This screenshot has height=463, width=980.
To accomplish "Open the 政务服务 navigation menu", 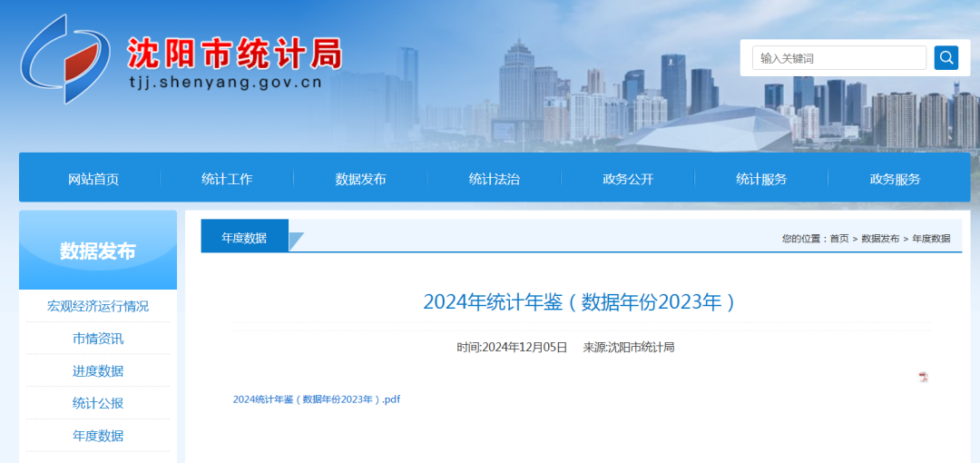I will (x=895, y=179).
